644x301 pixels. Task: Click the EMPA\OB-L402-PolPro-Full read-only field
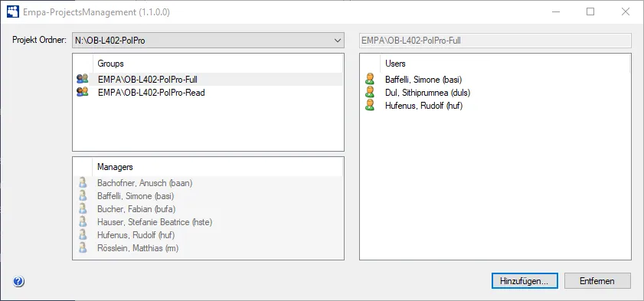[x=495, y=41]
